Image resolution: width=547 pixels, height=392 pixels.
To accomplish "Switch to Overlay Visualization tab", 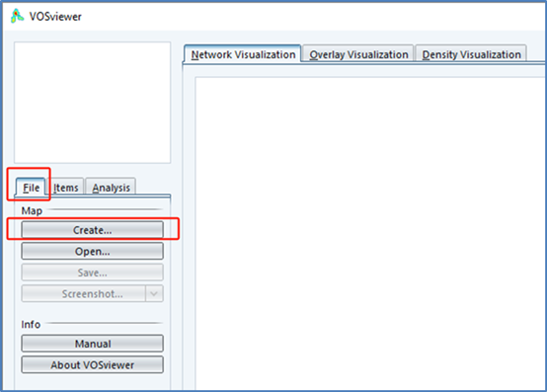I will (x=358, y=54).
